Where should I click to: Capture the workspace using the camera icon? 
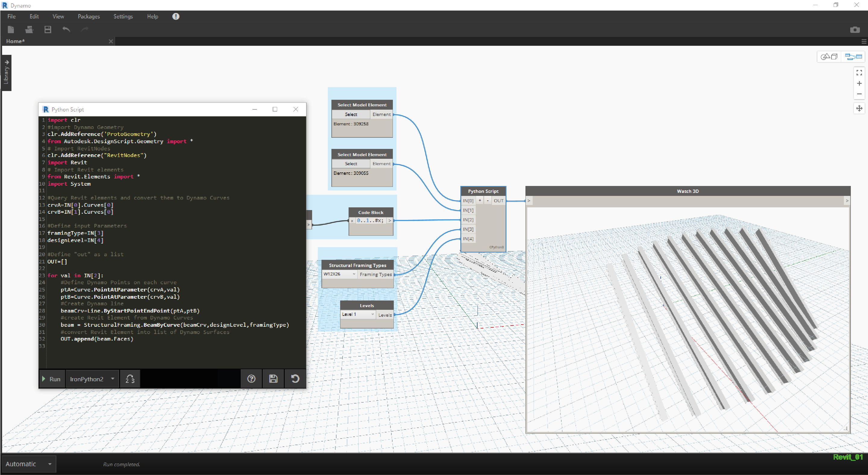855,29
